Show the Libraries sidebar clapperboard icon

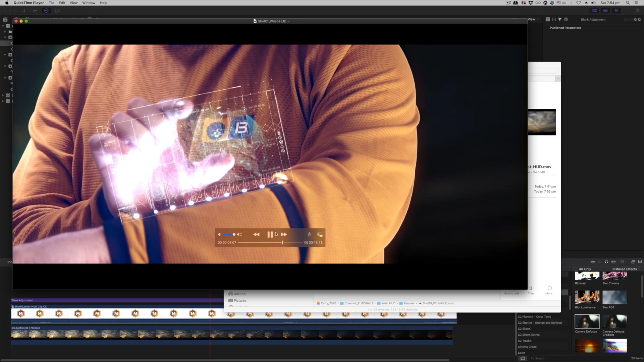[5, 20]
